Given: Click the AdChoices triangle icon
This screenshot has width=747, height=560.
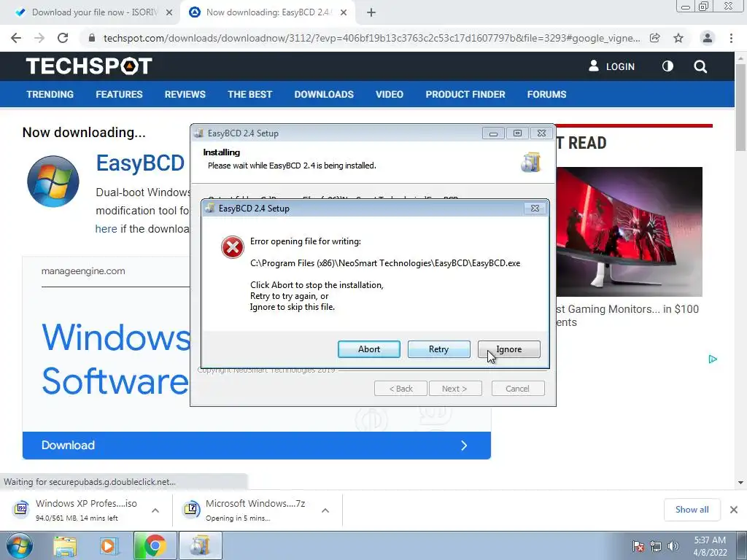Looking at the screenshot, I should pyautogui.click(x=713, y=359).
